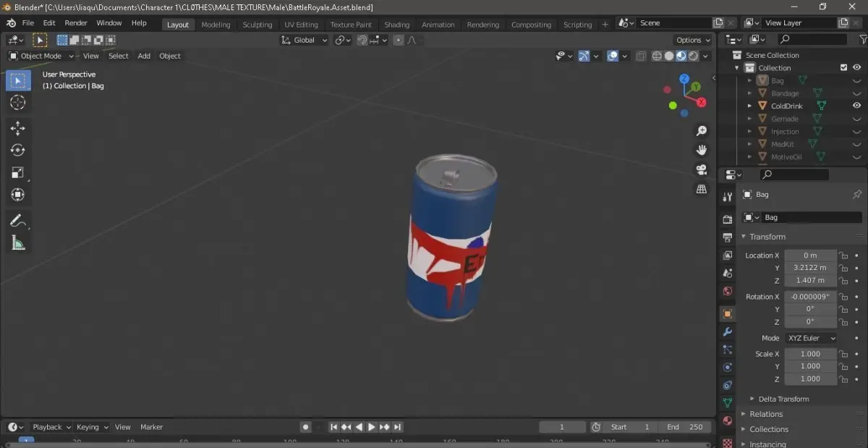Open the File menu

(28, 23)
